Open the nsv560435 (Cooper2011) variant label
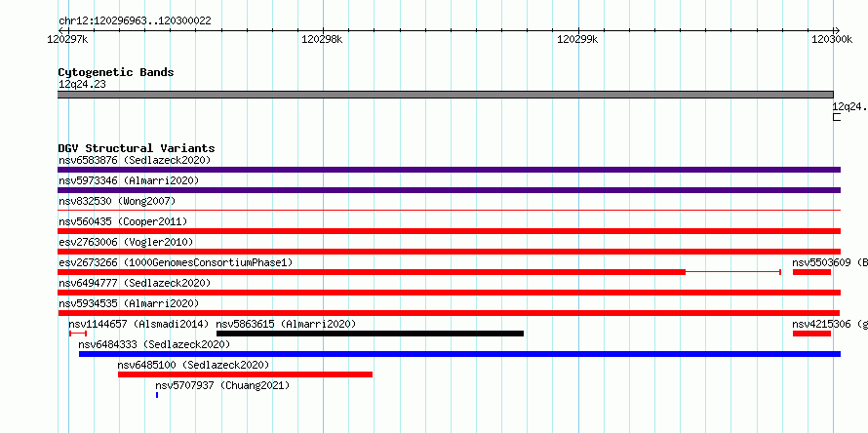Image resolution: width=868 pixels, height=433 pixels. tap(123, 221)
